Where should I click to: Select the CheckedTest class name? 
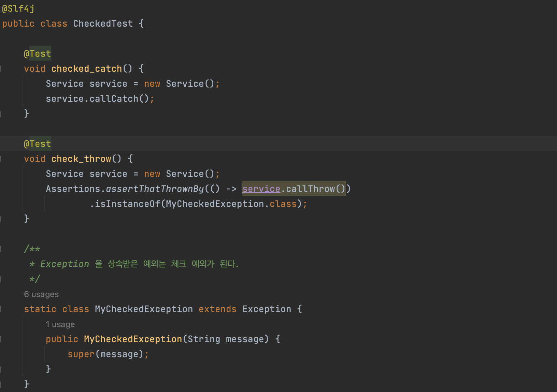(103, 24)
